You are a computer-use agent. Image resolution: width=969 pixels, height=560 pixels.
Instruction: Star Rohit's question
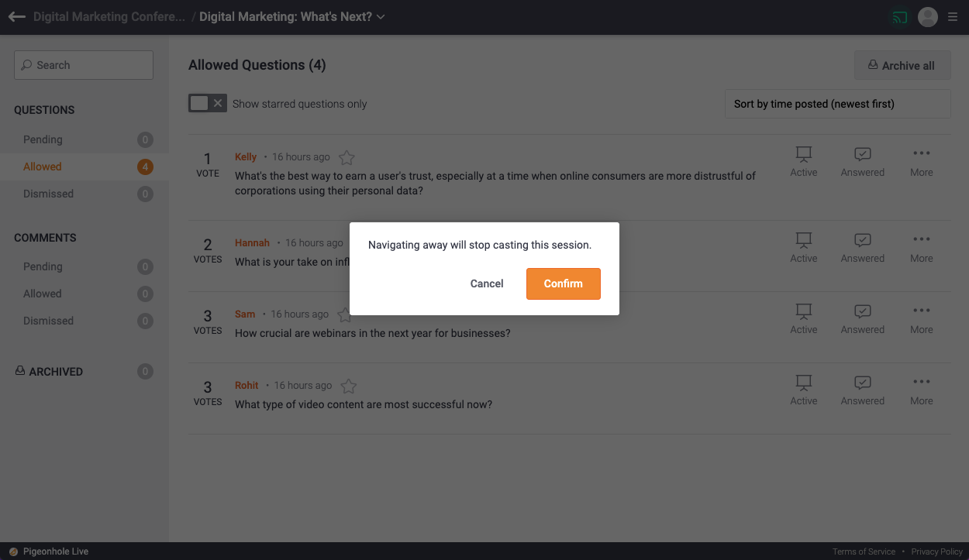click(349, 386)
